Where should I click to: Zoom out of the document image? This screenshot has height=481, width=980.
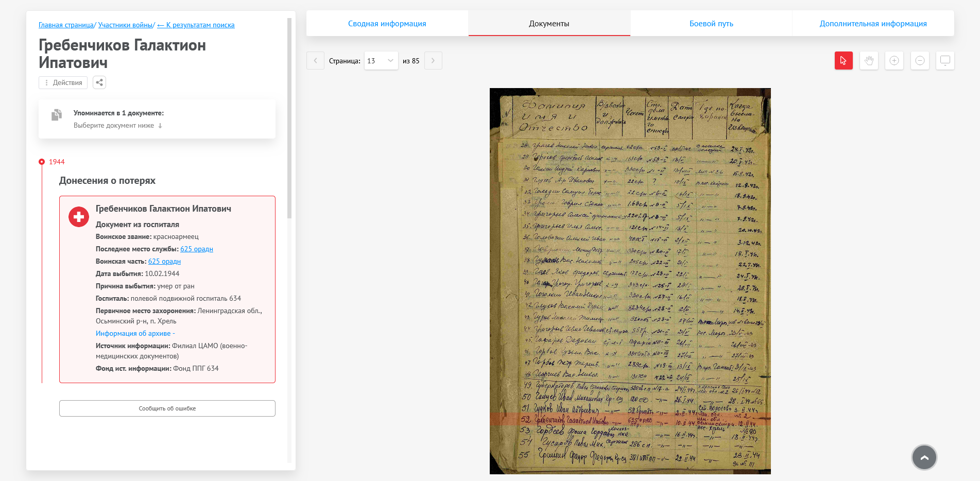(x=920, y=61)
